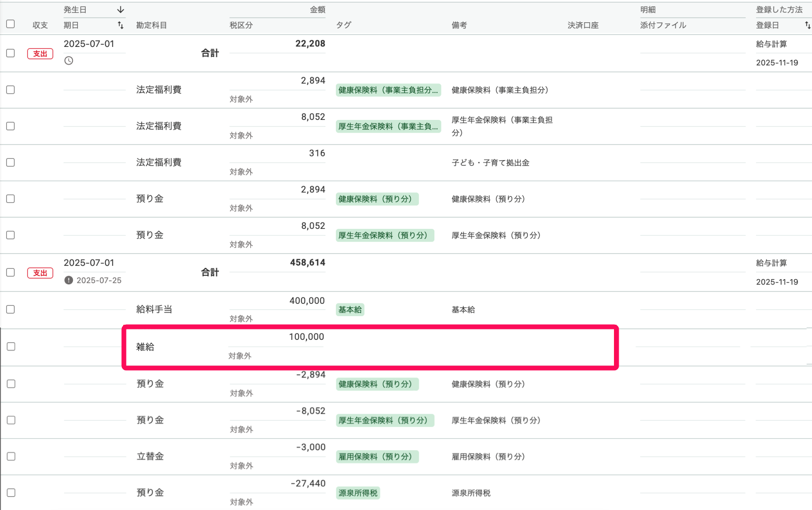
Task: Click the alert icon beside 2025-07-25
Action: click(69, 280)
